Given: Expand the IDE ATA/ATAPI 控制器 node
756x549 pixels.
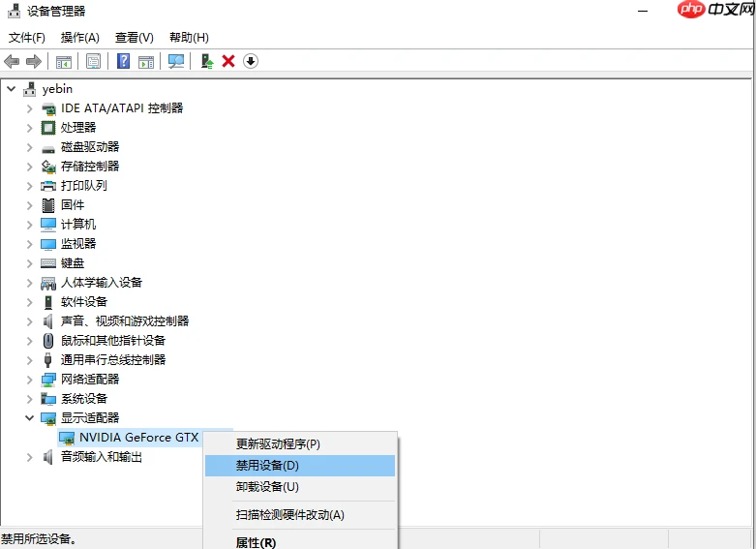Looking at the screenshot, I should (x=29, y=108).
